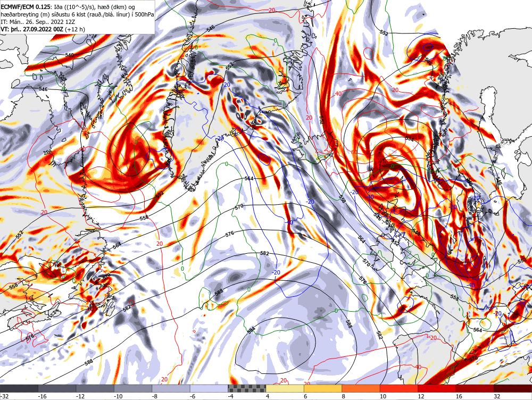Click legend swatch between -8 and -6
Viewport: 532px width, 400px height.
click(x=171, y=388)
